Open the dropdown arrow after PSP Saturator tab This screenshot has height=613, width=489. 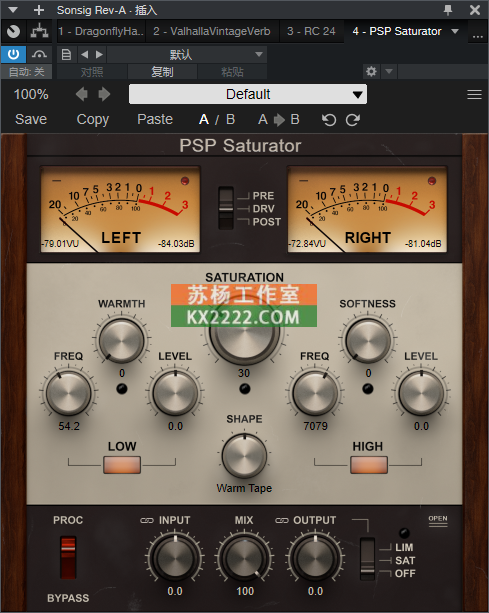[x=455, y=31]
